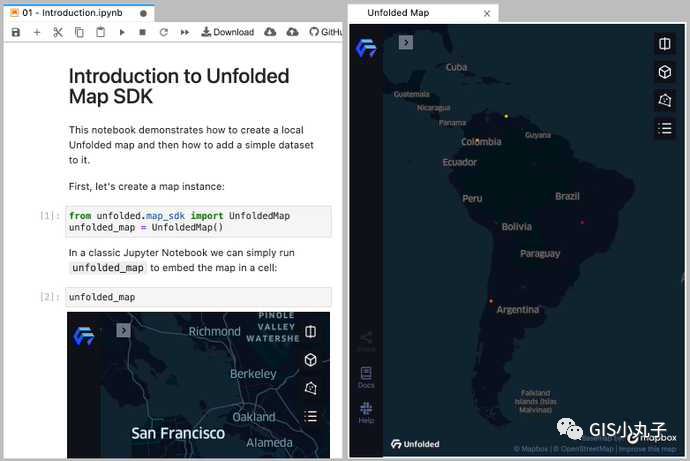The image size is (690, 461).
Task: Restart the kernel with the circular arrow icon
Action: click(163, 32)
